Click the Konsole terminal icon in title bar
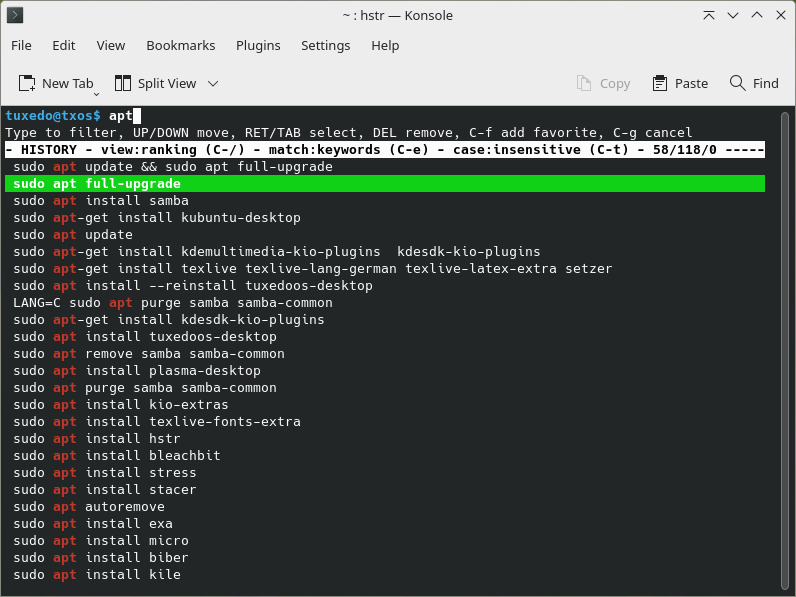Viewport: 796px width, 597px height. 15,15
